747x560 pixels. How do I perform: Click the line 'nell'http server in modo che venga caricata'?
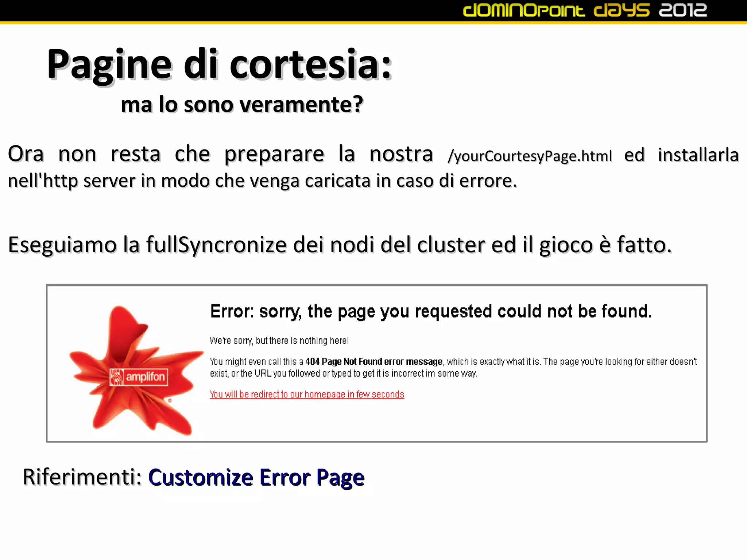tap(263, 181)
